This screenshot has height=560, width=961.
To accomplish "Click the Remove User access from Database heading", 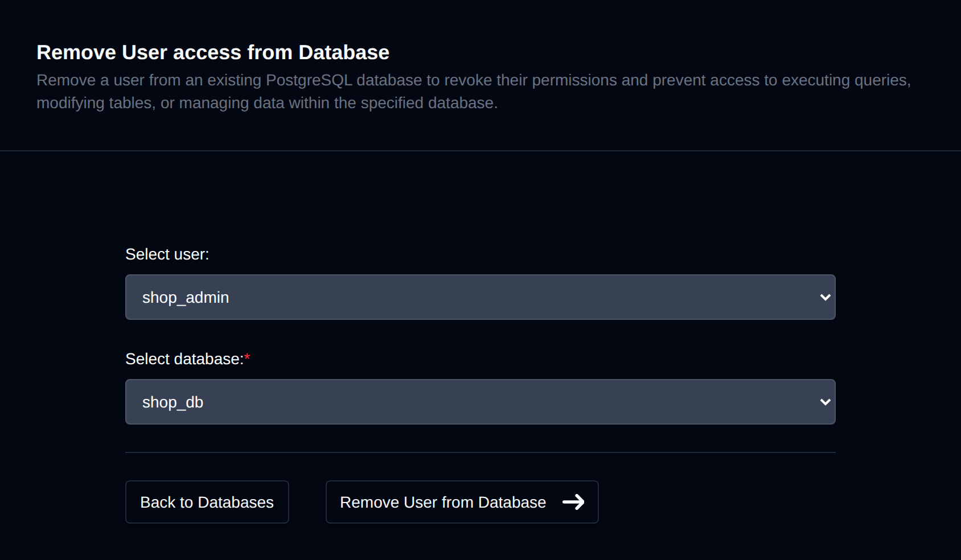I will pos(213,52).
